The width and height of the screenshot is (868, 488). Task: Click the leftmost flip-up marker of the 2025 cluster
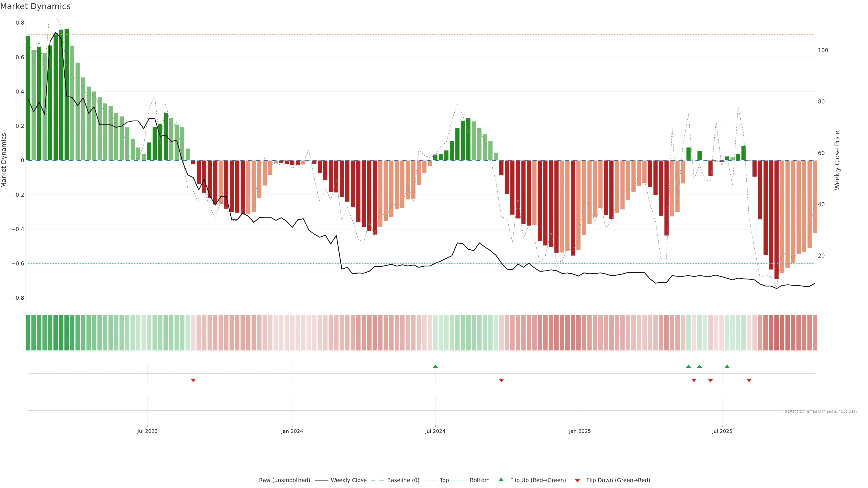pyautogui.click(x=688, y=366)
